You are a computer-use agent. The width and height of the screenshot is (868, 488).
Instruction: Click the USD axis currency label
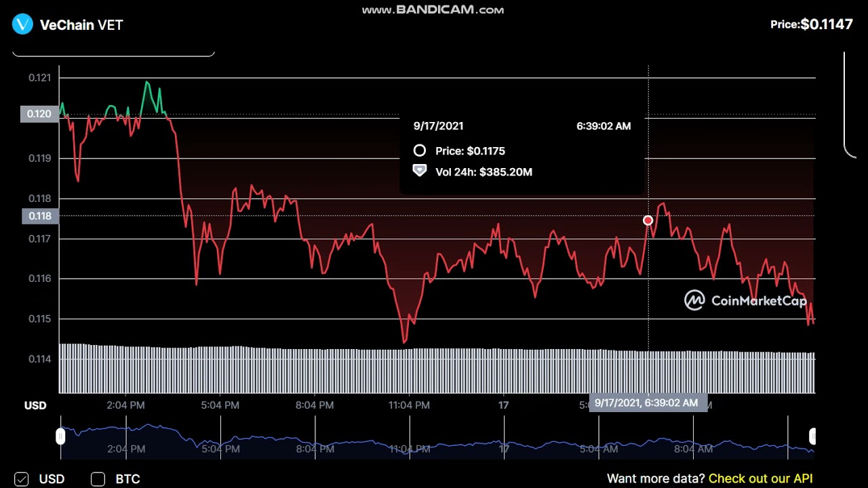(x=35, y=405)
